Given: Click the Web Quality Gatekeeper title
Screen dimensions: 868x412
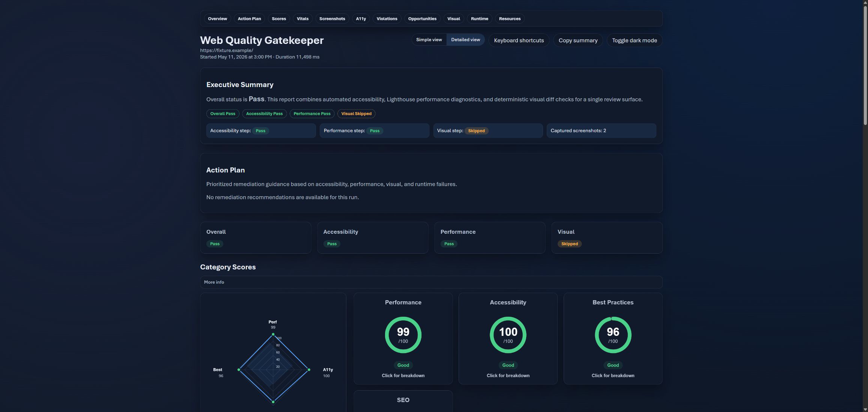Looking at the screenshot, I should (262, 40).
